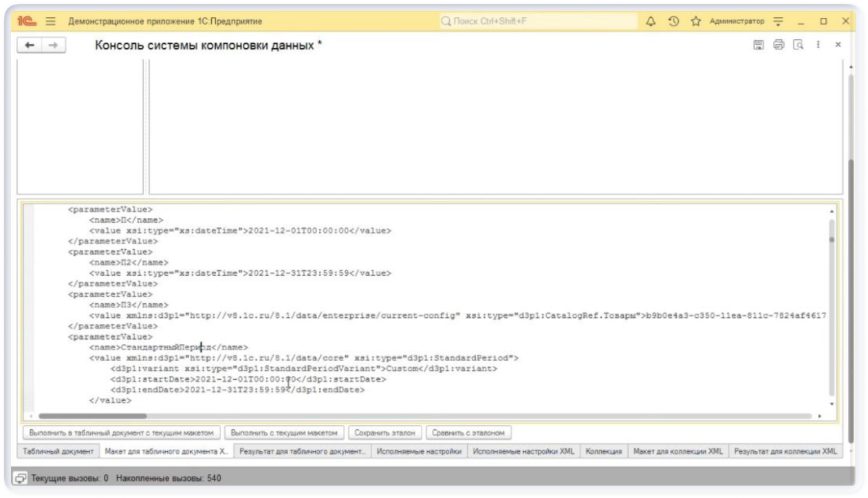Click the save diskette icon
Viewport: 868px width, 498px height.
click(759, 45)
